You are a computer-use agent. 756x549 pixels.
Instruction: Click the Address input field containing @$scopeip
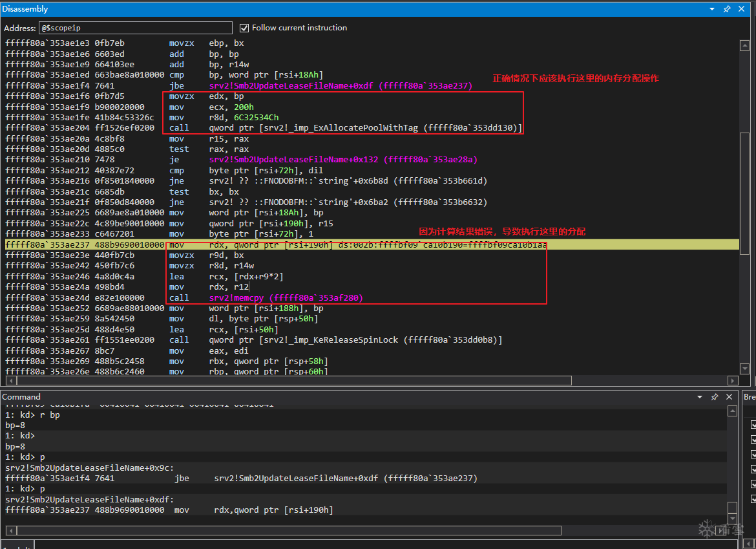(136, 28)
